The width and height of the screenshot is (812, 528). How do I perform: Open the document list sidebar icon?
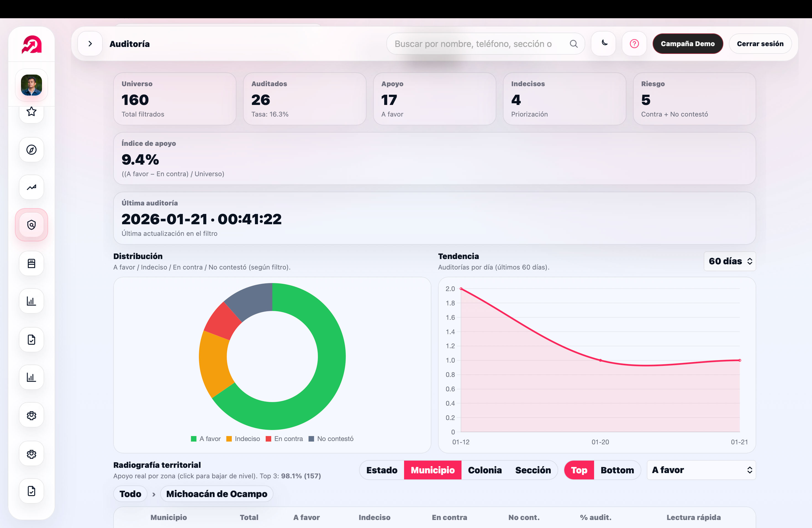tap(31, 263)
